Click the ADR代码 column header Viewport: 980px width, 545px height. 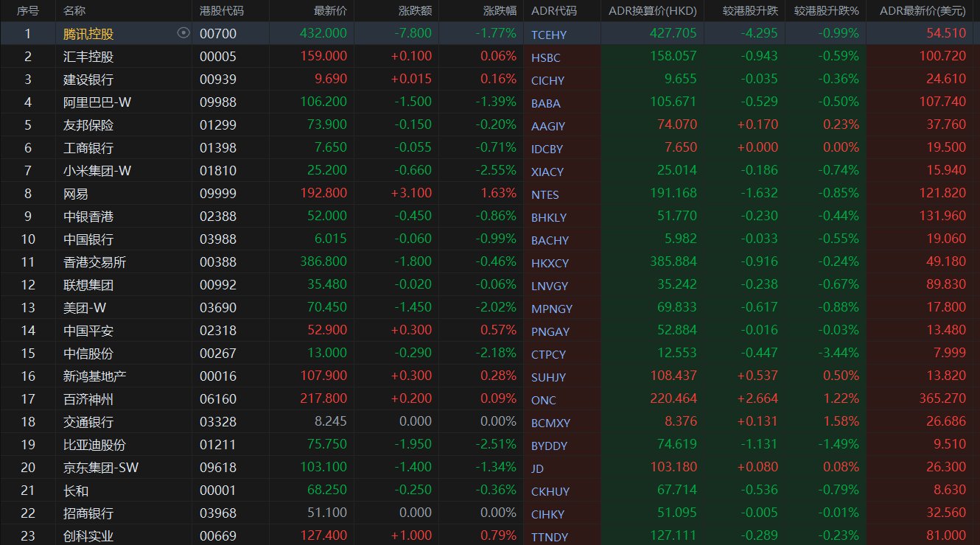554,11
